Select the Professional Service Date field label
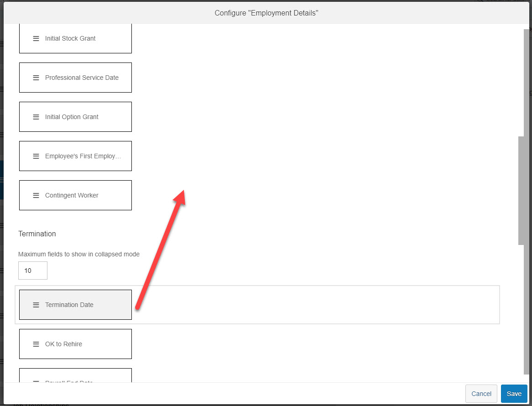The image size is (532, 406). click(82, 78)
